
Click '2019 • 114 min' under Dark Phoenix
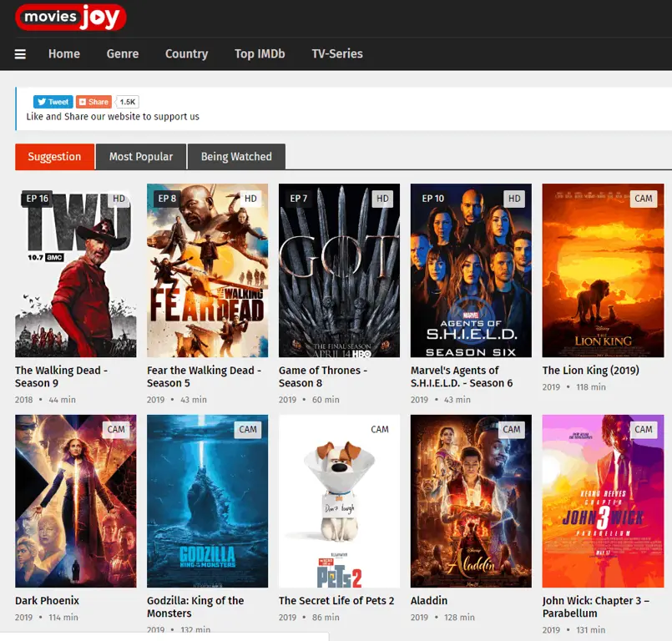pyautogui.click(x=47, y=618)
